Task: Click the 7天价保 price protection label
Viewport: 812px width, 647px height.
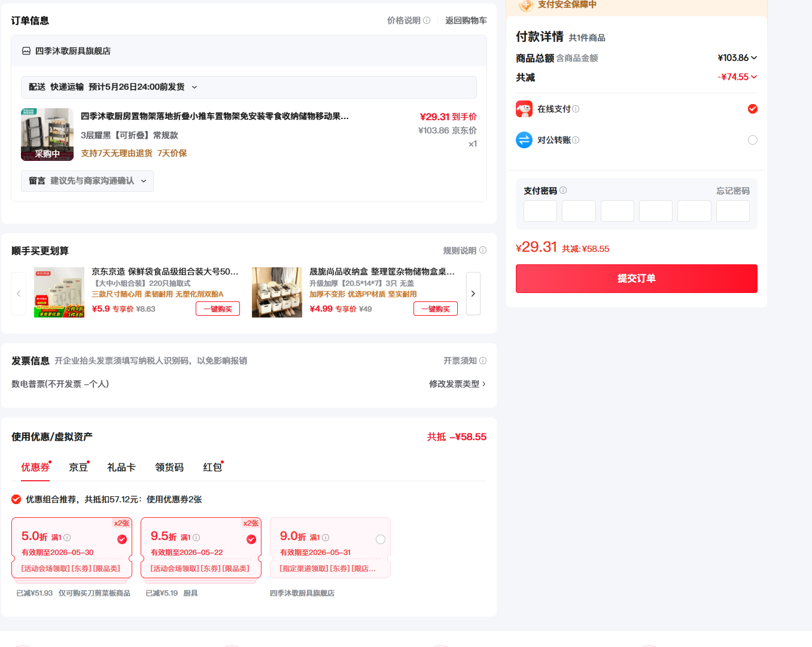Action: click(x=172, y=153)
